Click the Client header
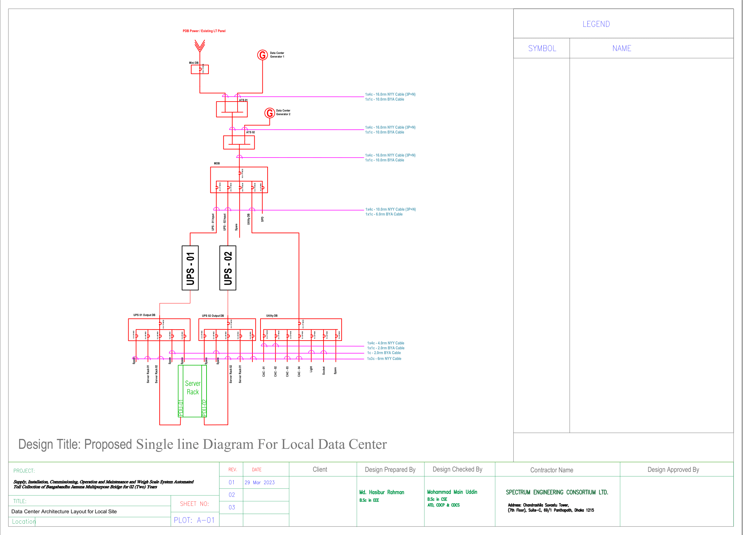Viewport: 756px width, 535px height. pyautogui.click(x=320, y=469)
